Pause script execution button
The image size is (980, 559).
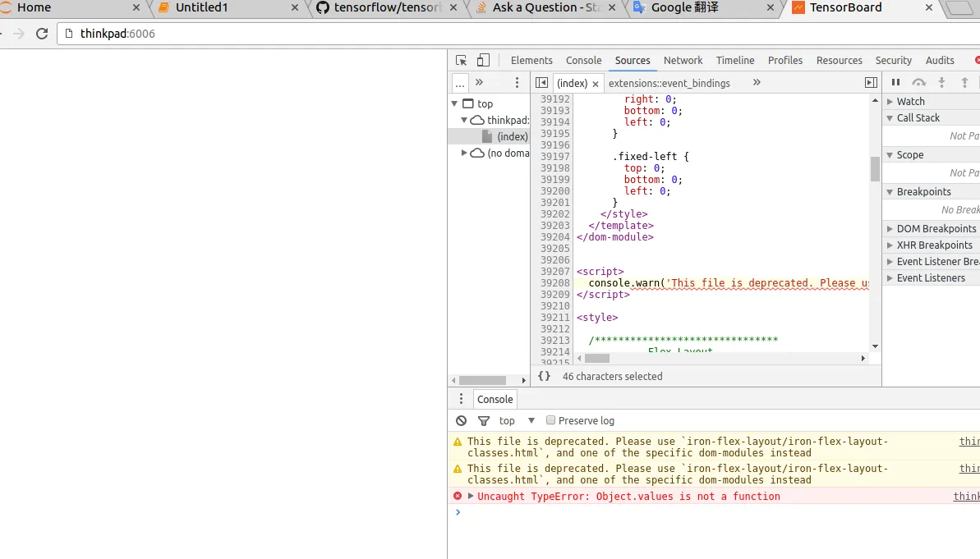[x=895, y=82]
